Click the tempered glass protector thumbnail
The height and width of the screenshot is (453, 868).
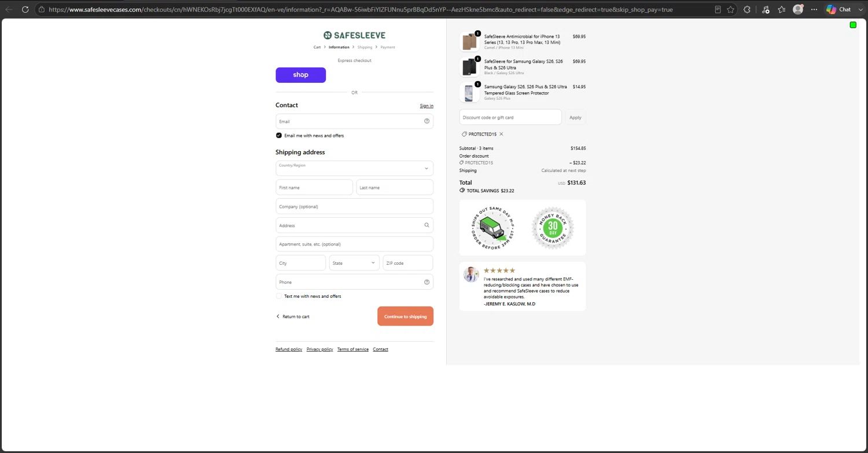(469, 92)
